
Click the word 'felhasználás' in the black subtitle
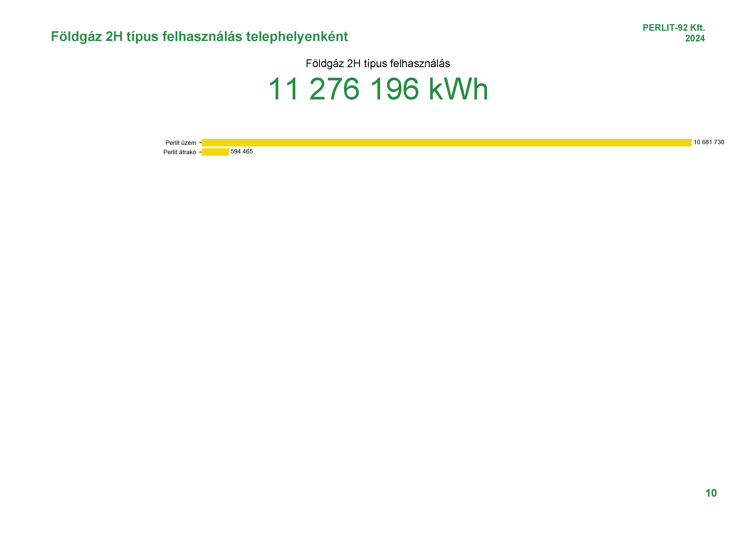420,64
